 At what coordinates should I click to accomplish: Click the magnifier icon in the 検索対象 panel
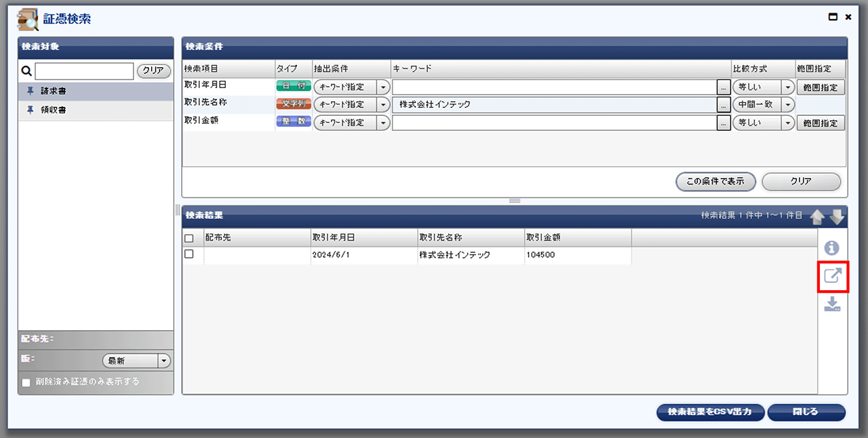[26, 71]
